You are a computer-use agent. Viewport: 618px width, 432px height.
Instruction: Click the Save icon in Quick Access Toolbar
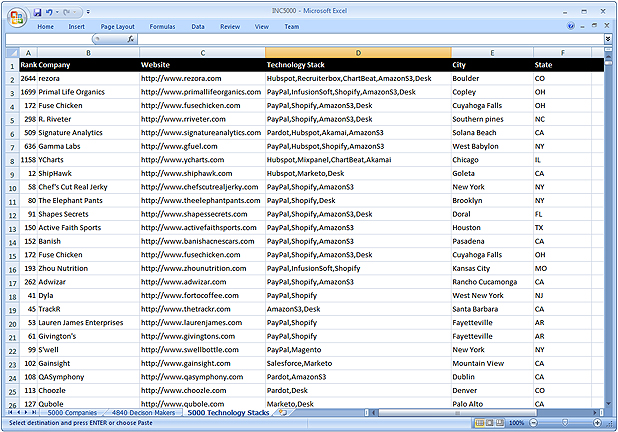pyautogui.click(x=37, y=13)
